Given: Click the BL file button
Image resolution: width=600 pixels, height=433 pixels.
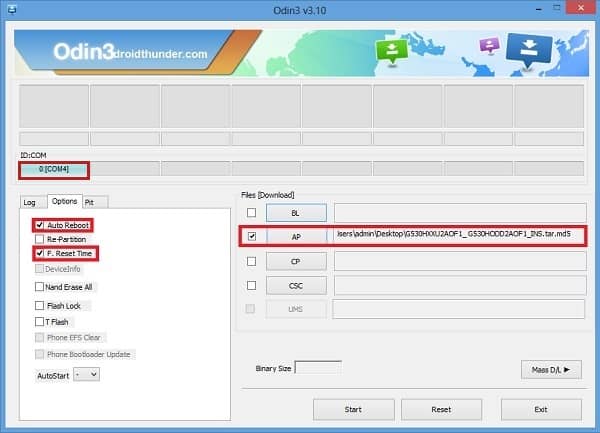Looking at the screenshot, I should click(296, 213).
